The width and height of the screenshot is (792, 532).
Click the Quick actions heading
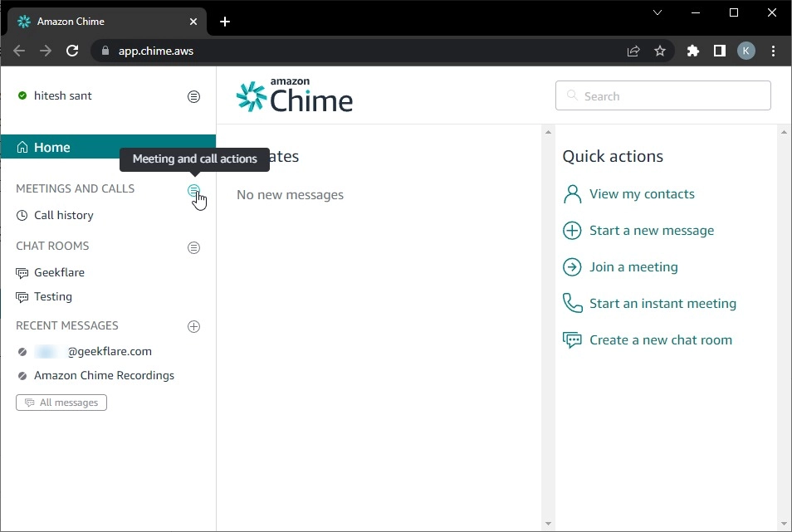point(613,157)
